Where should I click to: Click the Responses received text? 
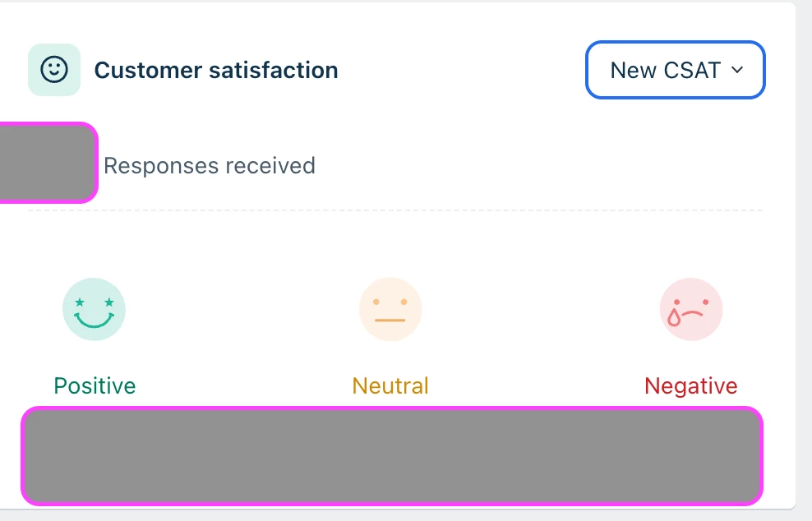pyautogui.click(x=210, y=166)
